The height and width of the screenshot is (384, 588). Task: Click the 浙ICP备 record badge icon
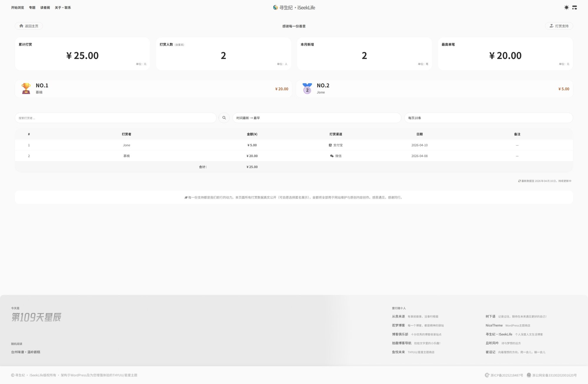(x=487, y=375)
